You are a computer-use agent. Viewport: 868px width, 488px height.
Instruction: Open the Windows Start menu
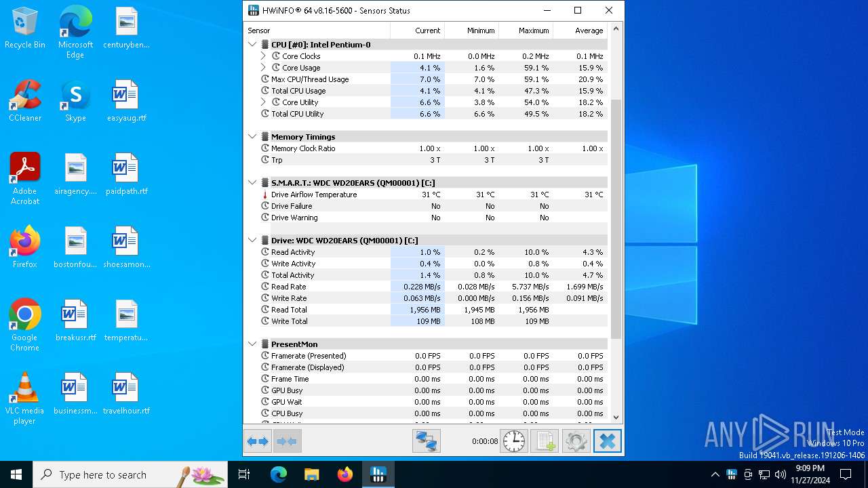point(16,474)
